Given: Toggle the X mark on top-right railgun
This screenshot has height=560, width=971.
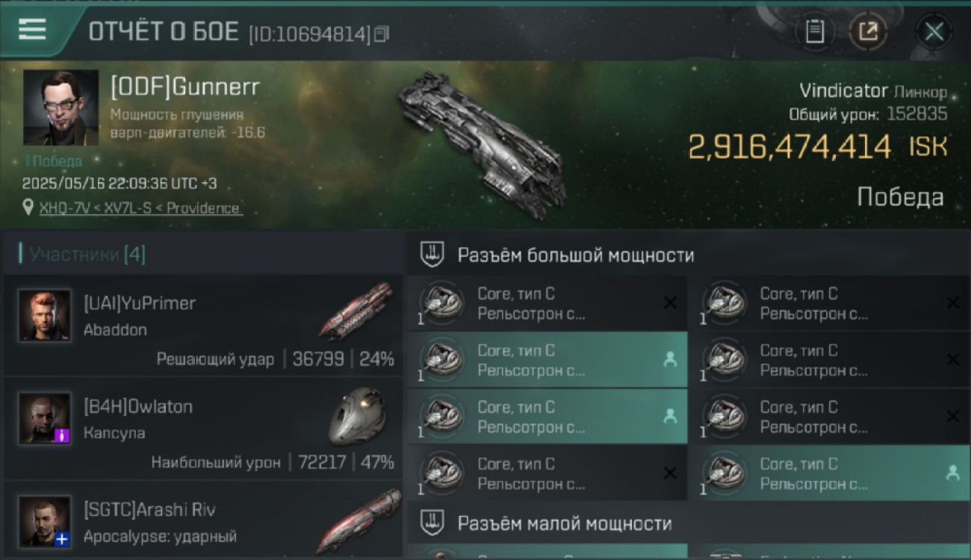Looking at the screenshot, I should [952, 302].
